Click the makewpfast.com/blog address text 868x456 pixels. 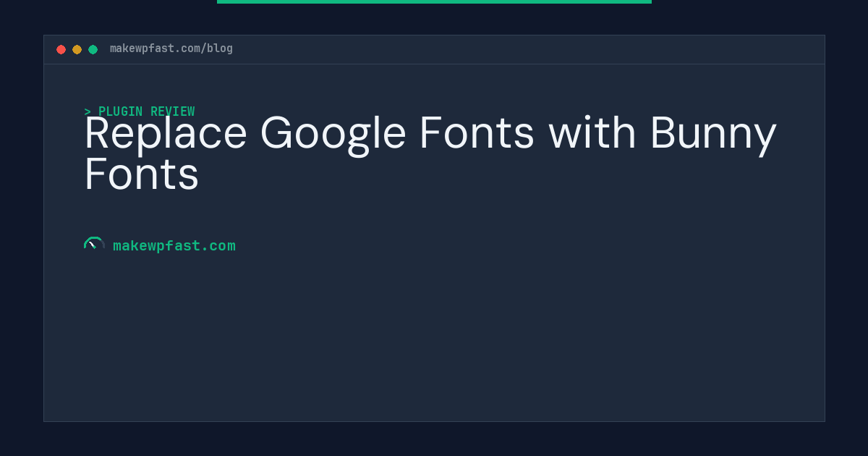(x=171, y=48)
